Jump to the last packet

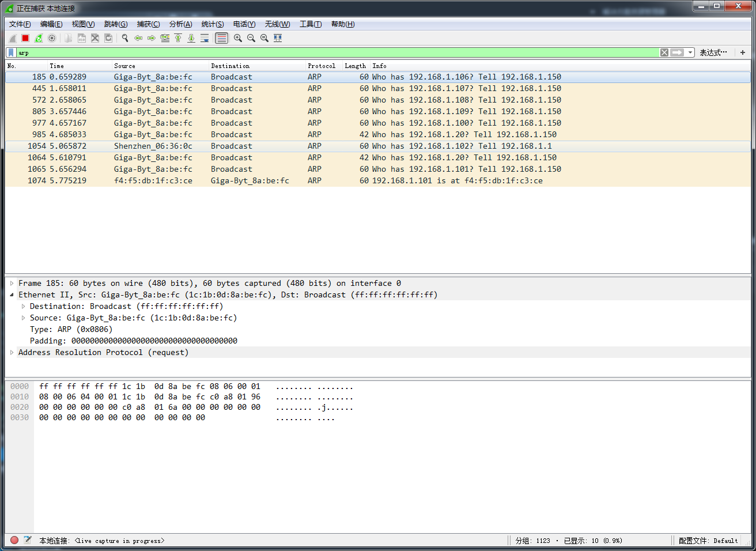[x=191, y=38]
